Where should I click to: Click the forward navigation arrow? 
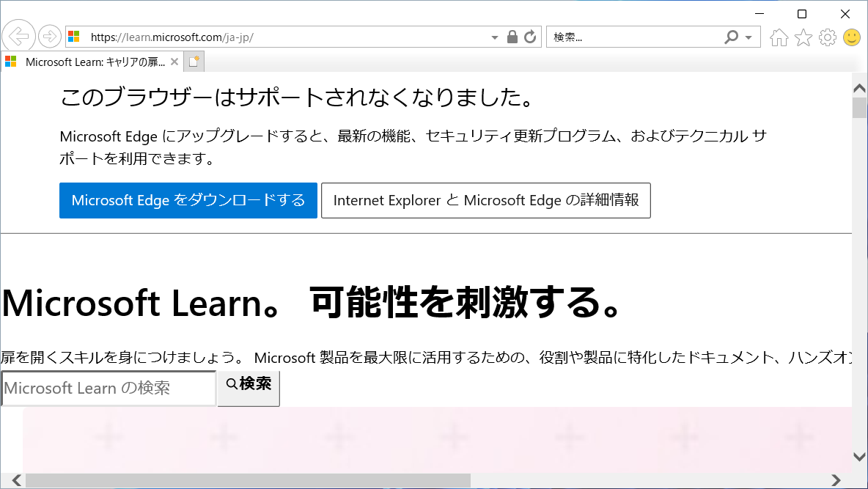tap(48, 37)
